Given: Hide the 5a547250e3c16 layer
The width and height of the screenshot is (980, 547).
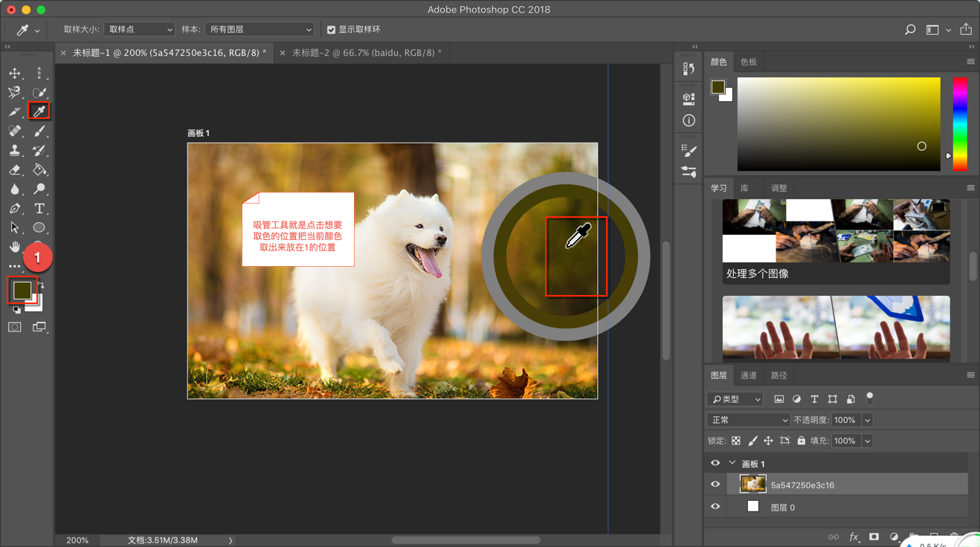Looking at the screenshot, I should 715,485.
